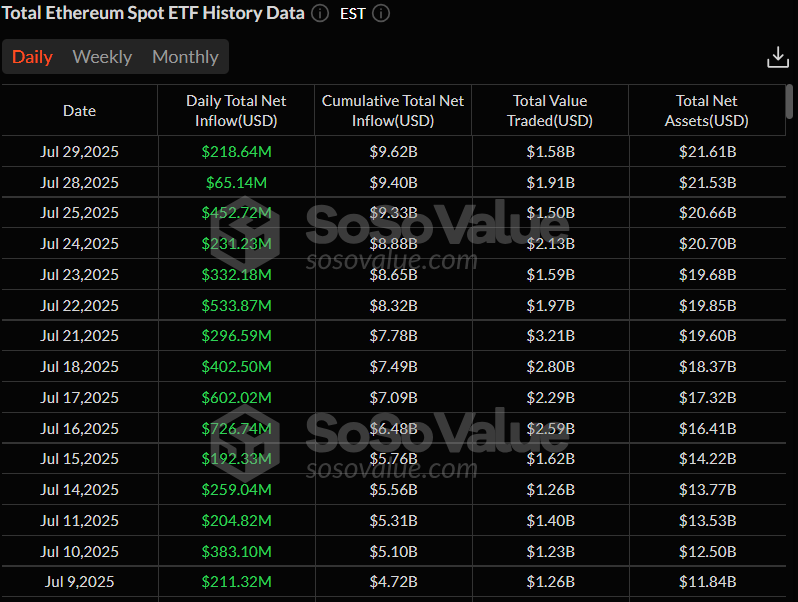Click Cumulative Total Net Inflow header
The image size is (798, 602).
coord(393,110)
